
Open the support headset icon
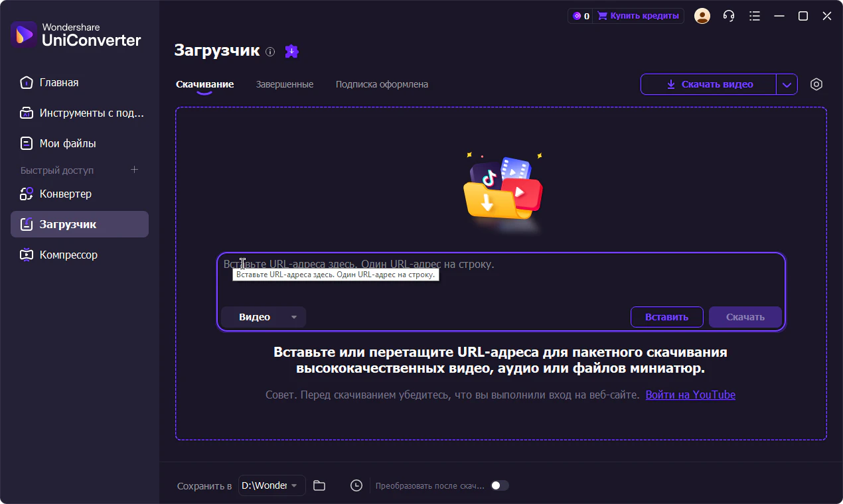click(x=729, y=16)
